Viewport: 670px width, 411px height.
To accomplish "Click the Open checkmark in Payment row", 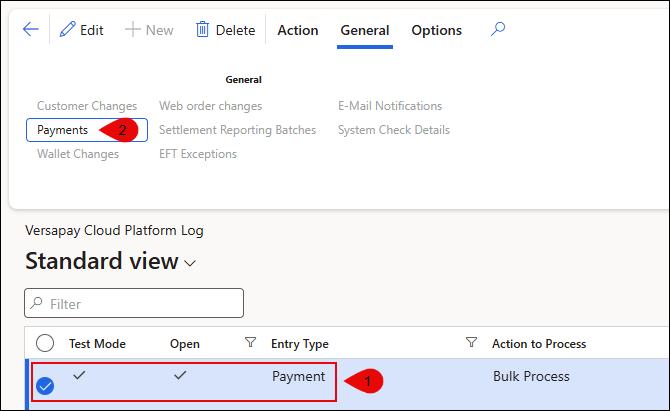I will [x=180, y=375].
